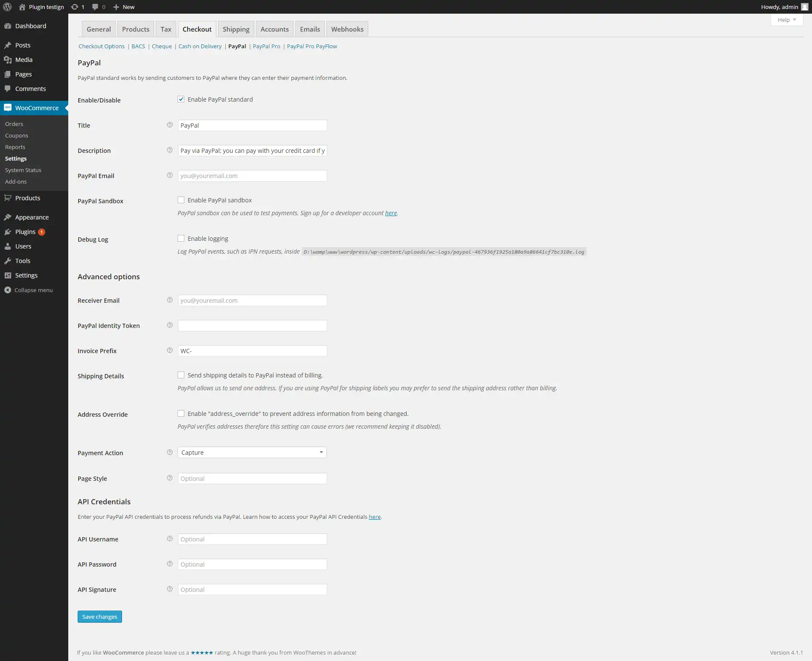Click the WordPress logo icon
The width and height of the screenshot is (812, 661).
point(7,7)
